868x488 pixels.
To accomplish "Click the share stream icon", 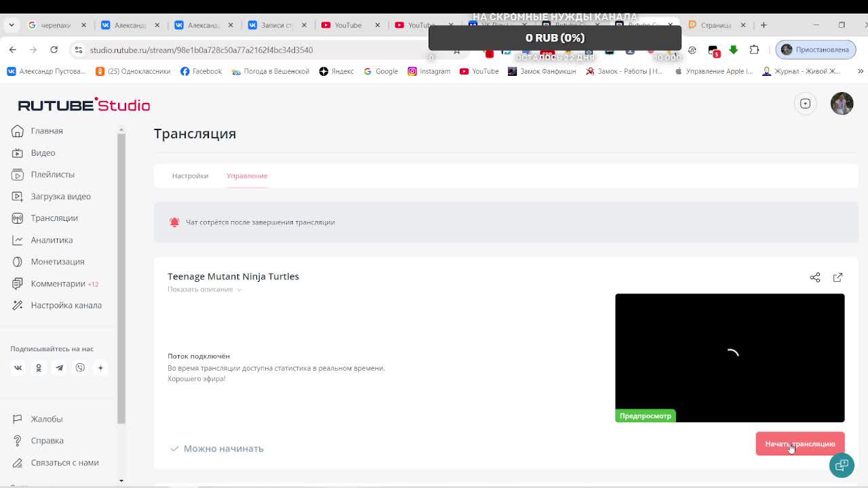I will [x=815, y=277].
